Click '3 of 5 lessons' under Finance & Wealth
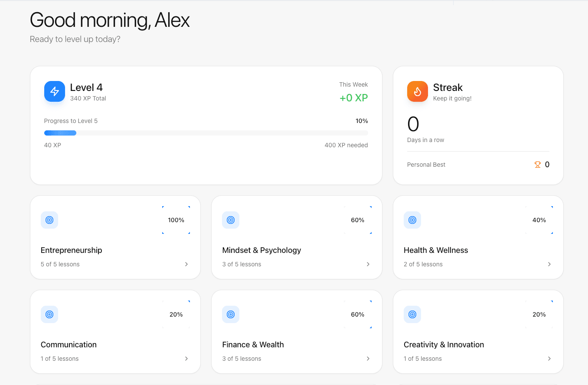588x385 pixels. [242, 359]
